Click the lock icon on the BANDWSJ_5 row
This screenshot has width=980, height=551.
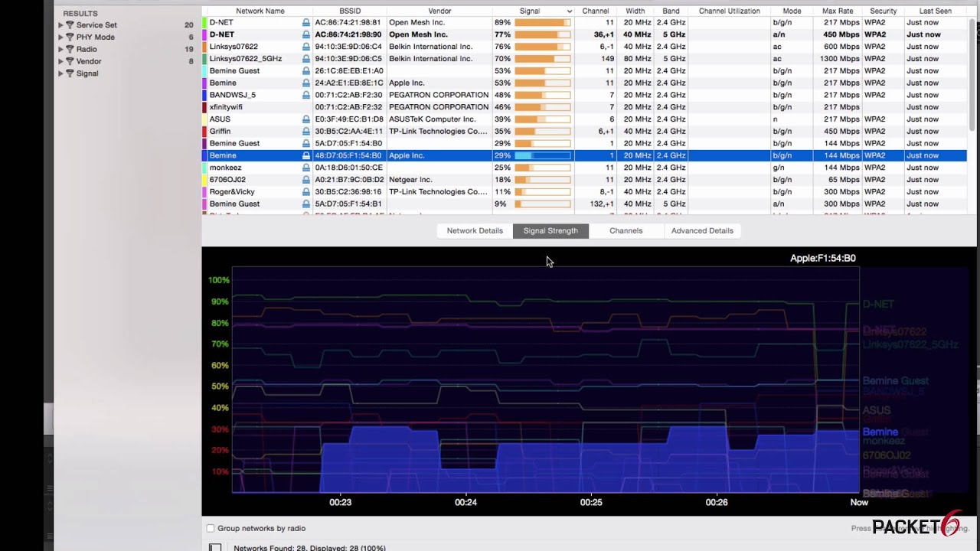click(x=306, y=96)
